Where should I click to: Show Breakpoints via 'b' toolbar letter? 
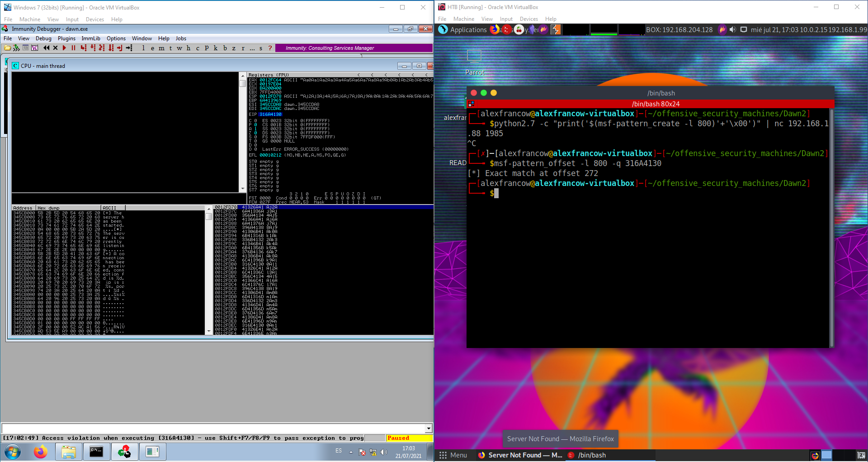pos(225,48)
